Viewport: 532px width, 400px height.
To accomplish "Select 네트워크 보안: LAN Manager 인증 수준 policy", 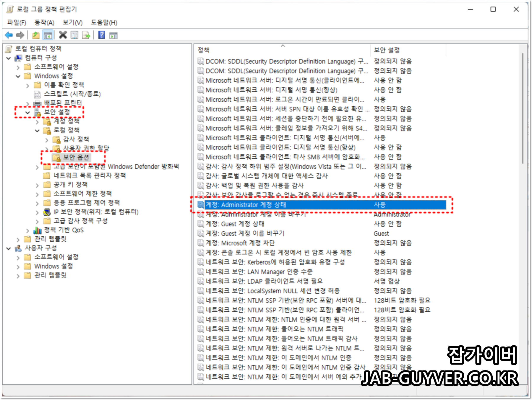I will click(322, 272).
